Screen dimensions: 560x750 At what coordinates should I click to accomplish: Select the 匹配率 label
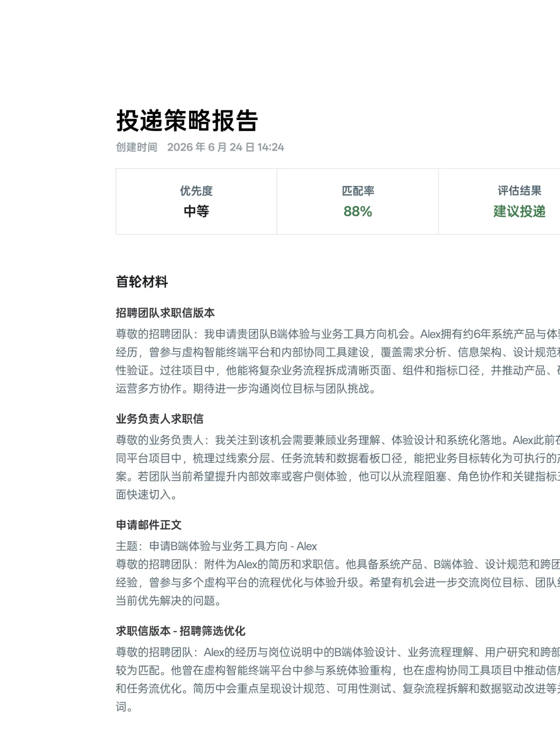(358, 191)
